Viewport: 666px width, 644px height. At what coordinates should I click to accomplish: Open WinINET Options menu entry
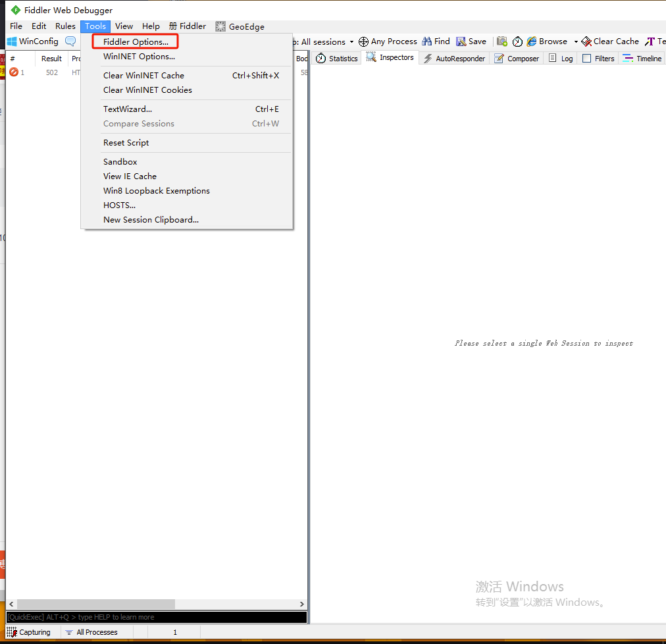coord(139,57)
